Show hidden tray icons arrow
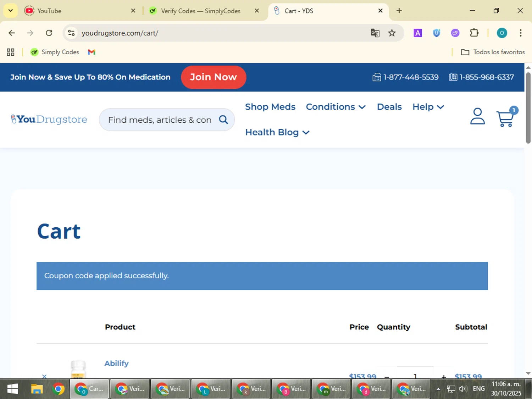Screen dimensions: 532x399 (438, 389)
